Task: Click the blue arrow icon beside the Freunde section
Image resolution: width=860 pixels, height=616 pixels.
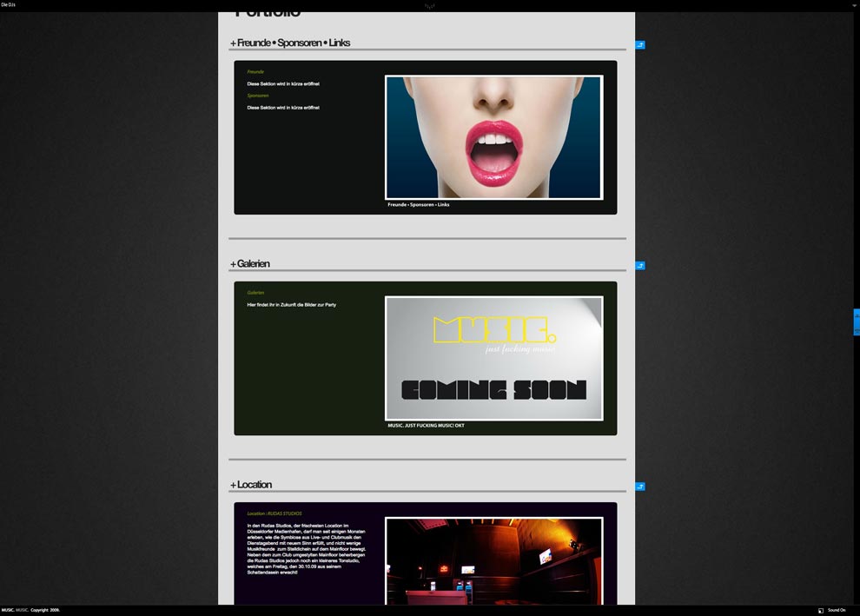Action: [641, 43]
